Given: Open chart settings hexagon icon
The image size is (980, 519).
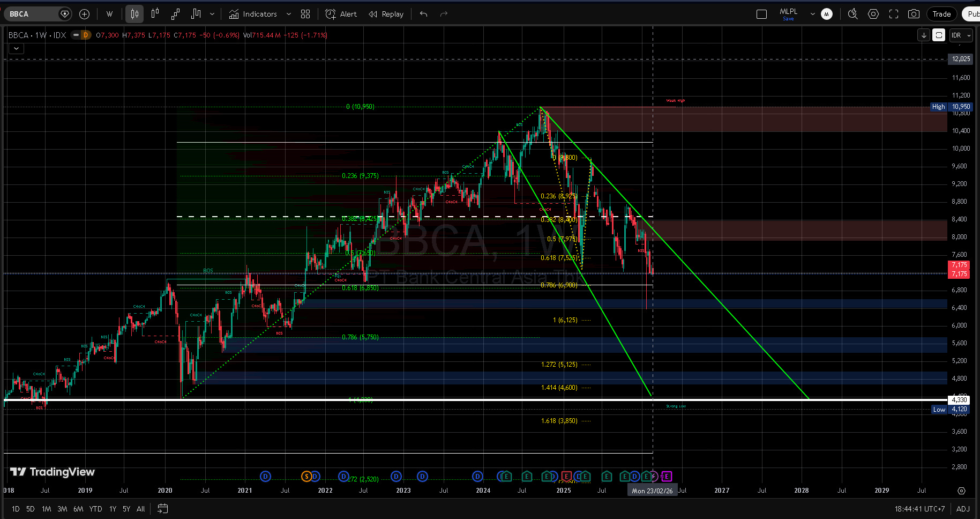Looking at the screenshot, I should coord(873,14).
